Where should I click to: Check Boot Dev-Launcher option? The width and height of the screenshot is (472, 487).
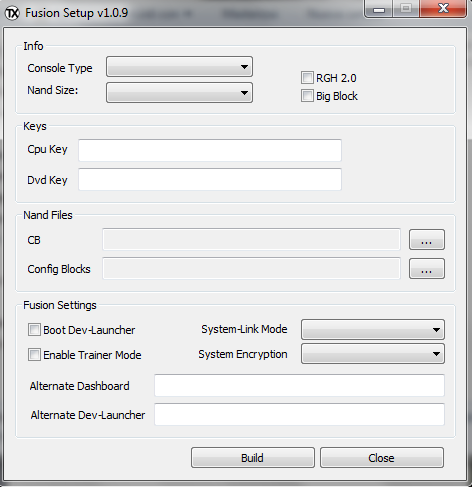coord(34,330)
